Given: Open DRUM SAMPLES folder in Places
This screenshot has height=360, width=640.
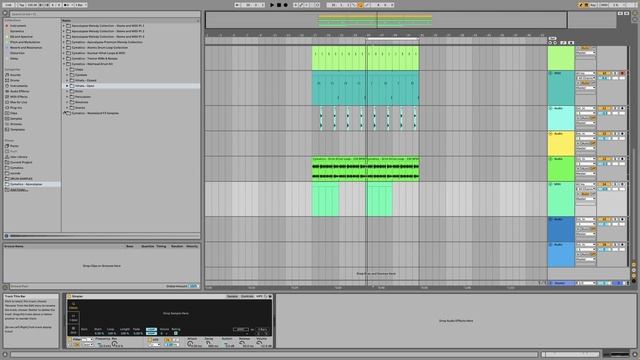Looking at the screenshot, I should click(x=21, y=179).
